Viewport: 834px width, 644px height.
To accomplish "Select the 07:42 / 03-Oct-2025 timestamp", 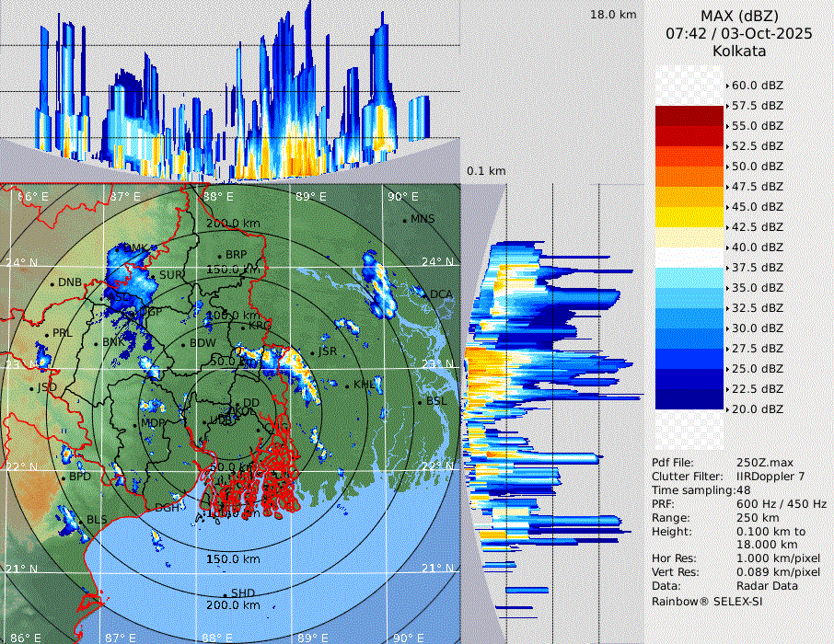I will click(x=739, y=33).
